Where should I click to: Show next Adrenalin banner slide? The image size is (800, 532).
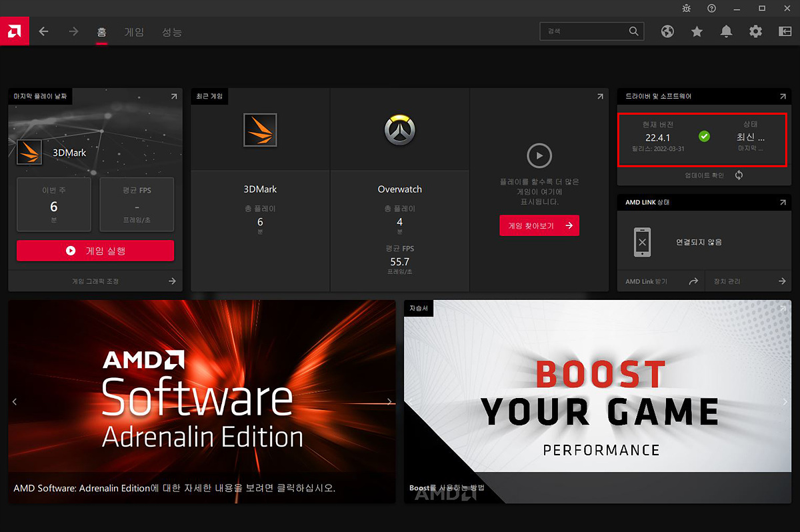[390, 401]
